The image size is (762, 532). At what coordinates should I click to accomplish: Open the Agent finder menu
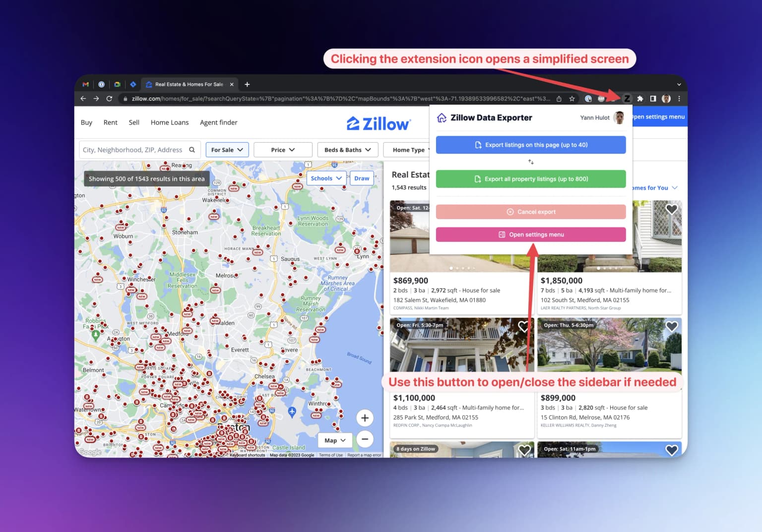pyautogui.click(x=218, y=122)
